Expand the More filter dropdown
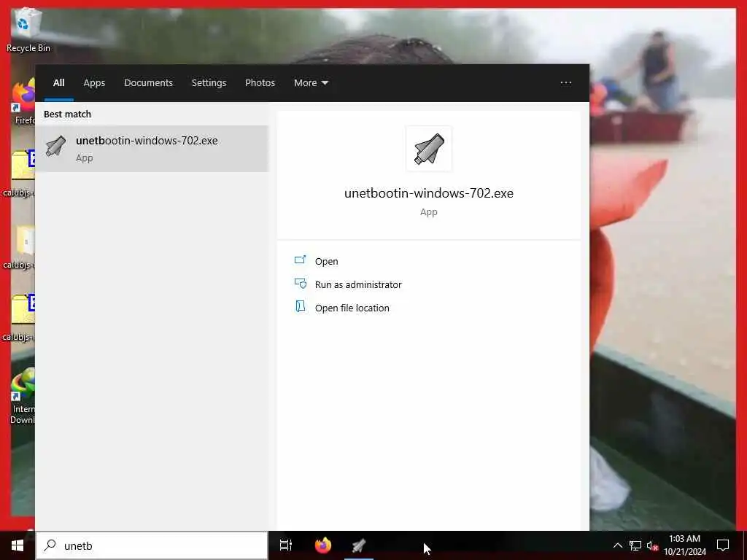 pos(311,83)
